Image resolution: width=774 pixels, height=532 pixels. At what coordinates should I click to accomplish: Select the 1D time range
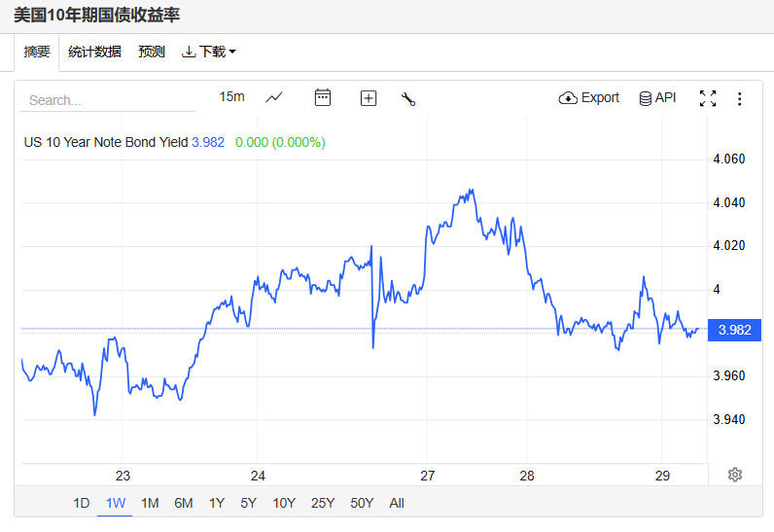pos(82,503)
